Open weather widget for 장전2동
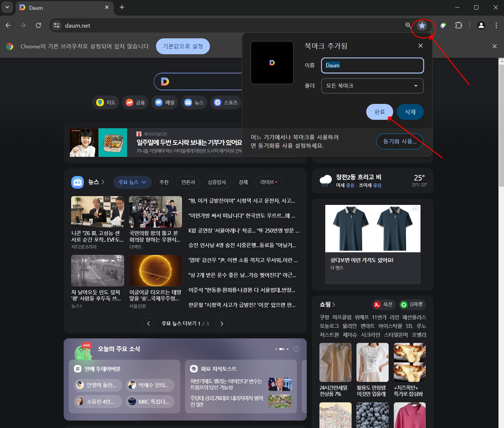Image resolution: width=504 pixels, height=428 pixels. click(x=373, y=181)
